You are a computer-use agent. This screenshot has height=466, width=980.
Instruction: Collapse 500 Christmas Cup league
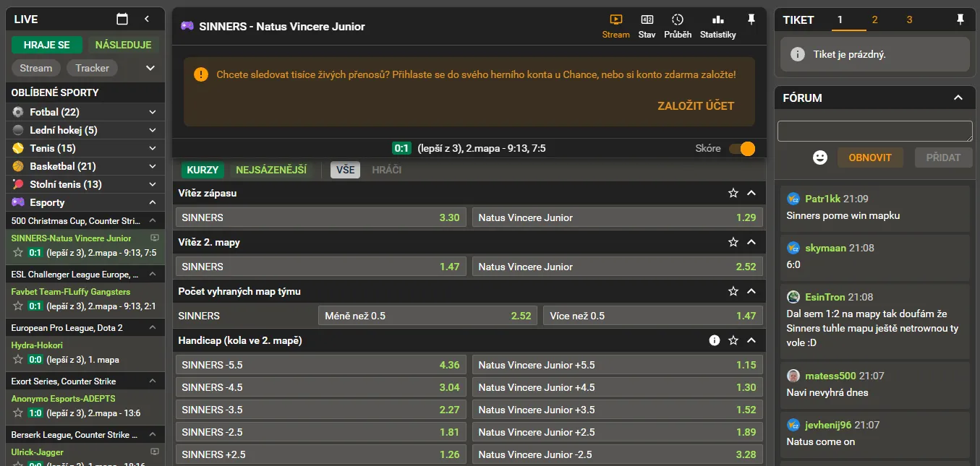tap(153, 220)
